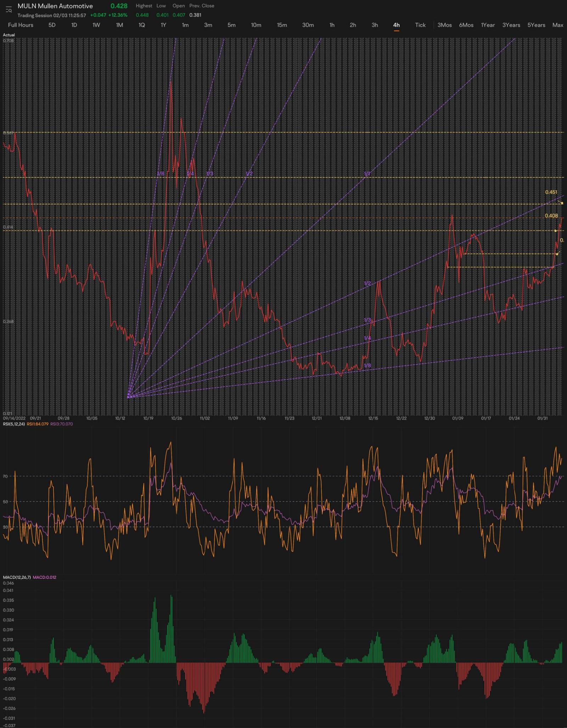Viewport: 567px width, 728px height.
Task: Choose the 5m candle interval
Action: (231, 25)
